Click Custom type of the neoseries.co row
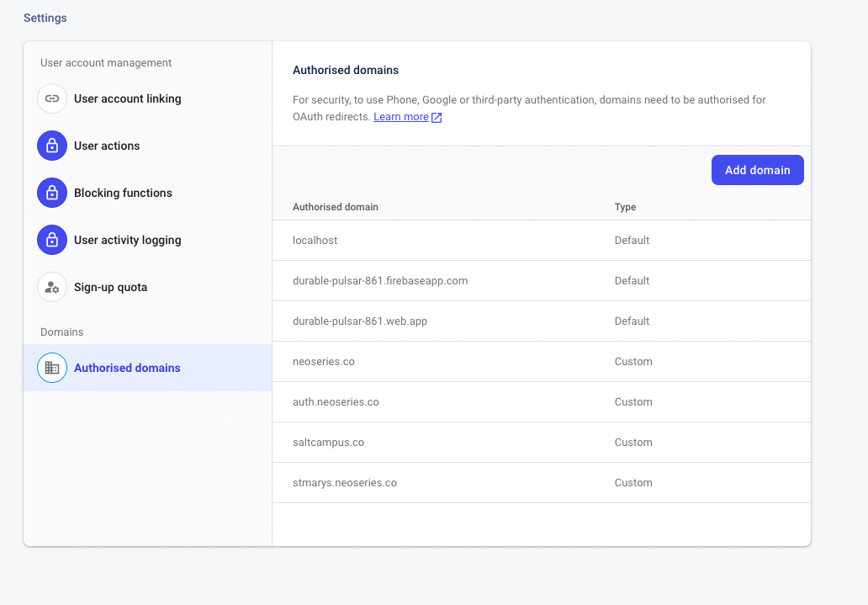The height and width of the screenshot is (605, 868). pos(633,362)
